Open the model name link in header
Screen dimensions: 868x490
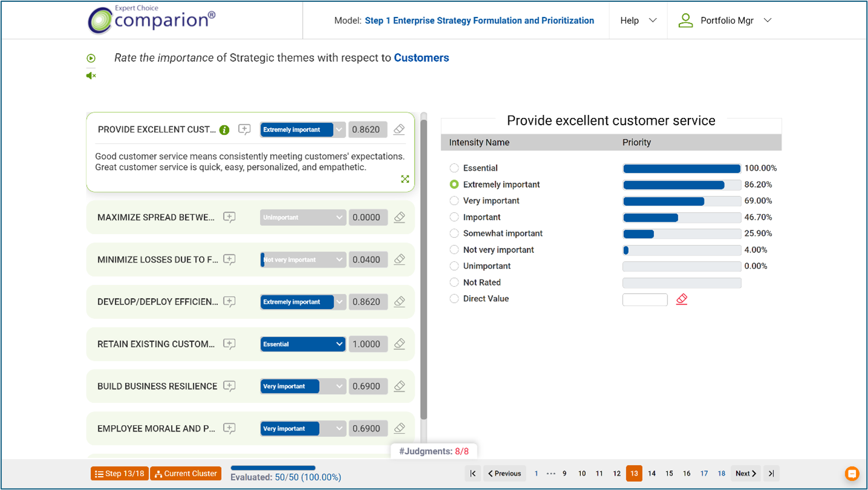pyautogui.click(x=479, y=21)
